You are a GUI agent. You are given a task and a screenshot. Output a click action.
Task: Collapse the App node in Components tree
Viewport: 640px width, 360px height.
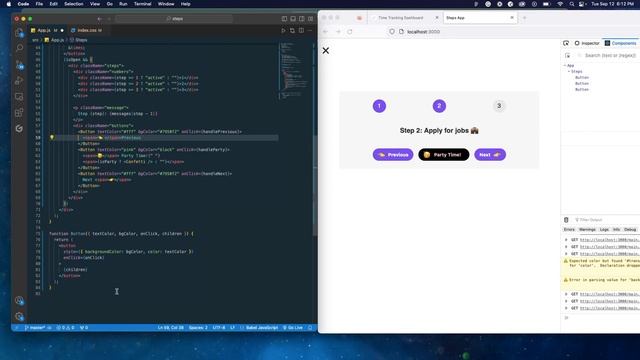click(565, 65)
